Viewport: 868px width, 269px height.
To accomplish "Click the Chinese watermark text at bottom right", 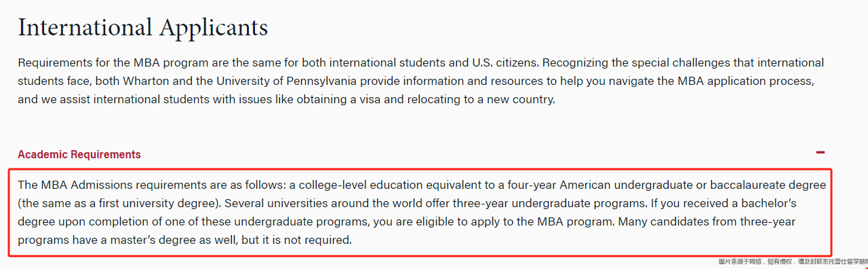I will point(793,262).
